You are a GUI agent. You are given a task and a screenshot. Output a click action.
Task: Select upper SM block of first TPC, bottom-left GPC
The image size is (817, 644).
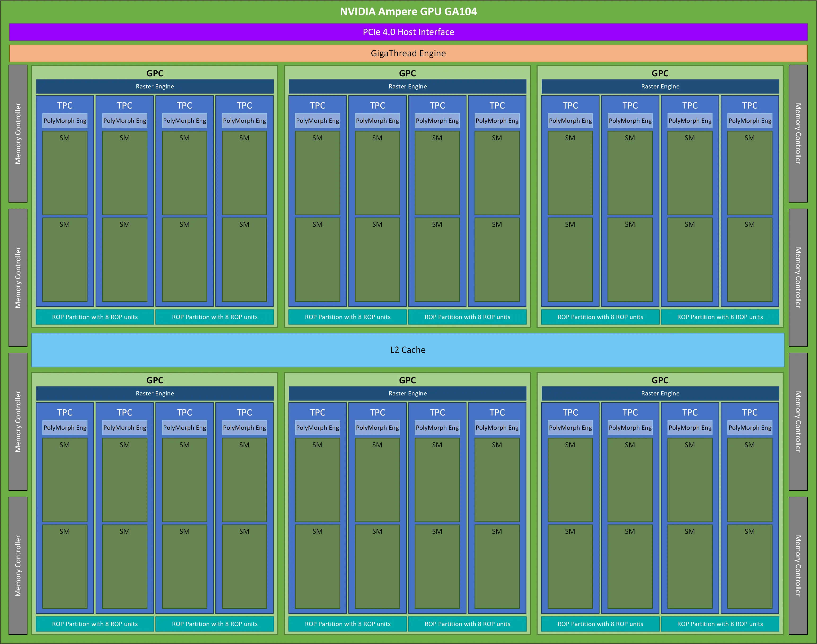point(65,480)
